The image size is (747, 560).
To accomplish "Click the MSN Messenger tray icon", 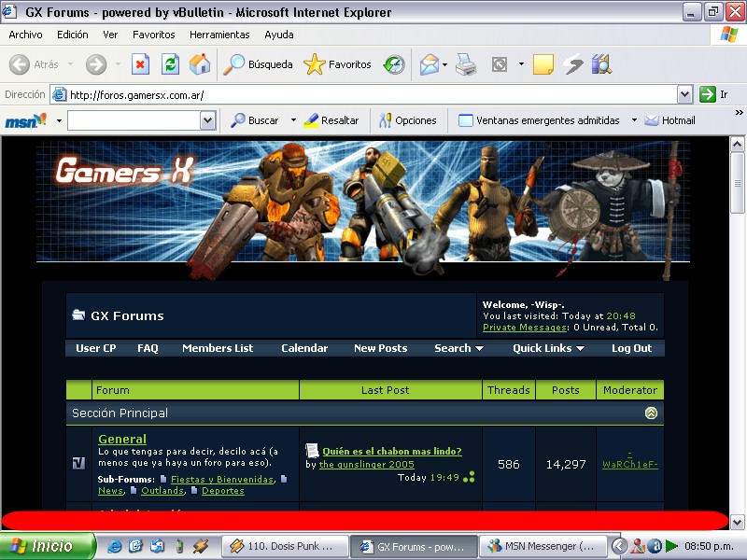I will (638, 546).
